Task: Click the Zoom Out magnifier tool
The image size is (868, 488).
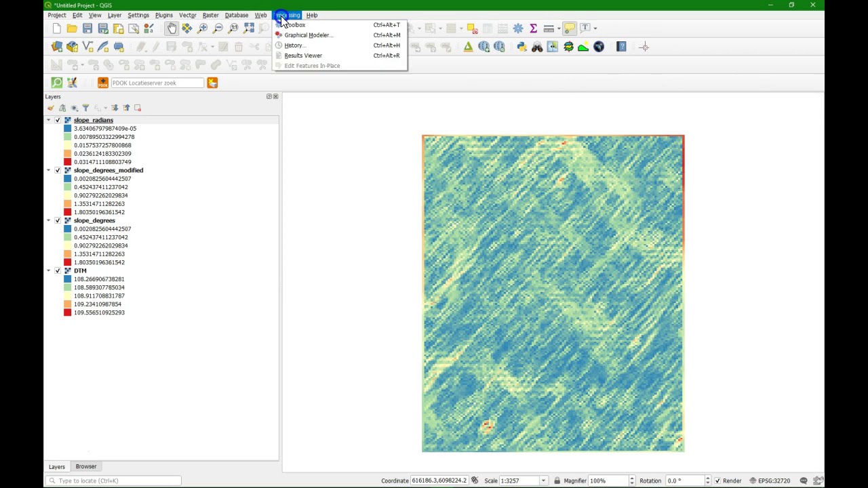Action: pos(218,28)
